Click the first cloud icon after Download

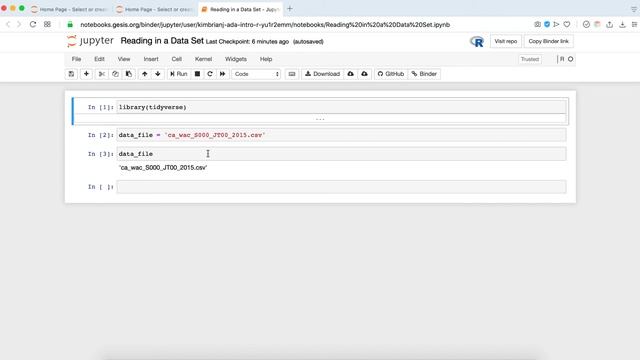click(x=351, y=74)
